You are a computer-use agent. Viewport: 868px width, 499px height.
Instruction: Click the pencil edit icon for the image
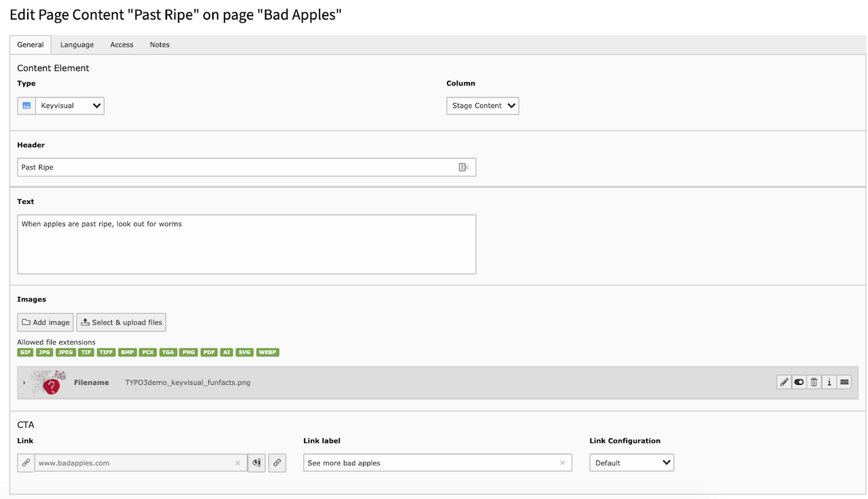click(x=784, y=382)
